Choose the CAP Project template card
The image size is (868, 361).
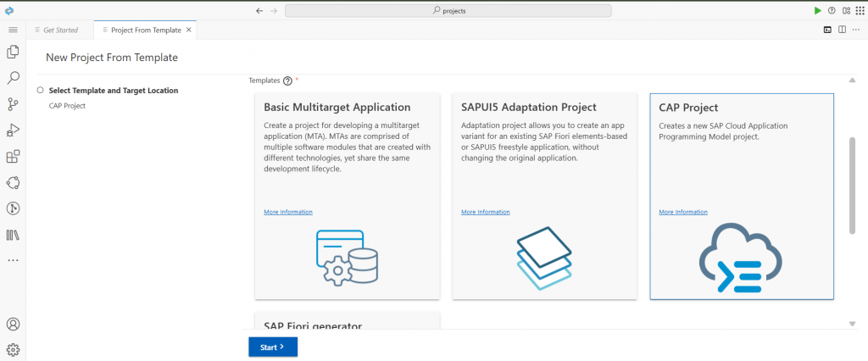(x=742, y=197)
